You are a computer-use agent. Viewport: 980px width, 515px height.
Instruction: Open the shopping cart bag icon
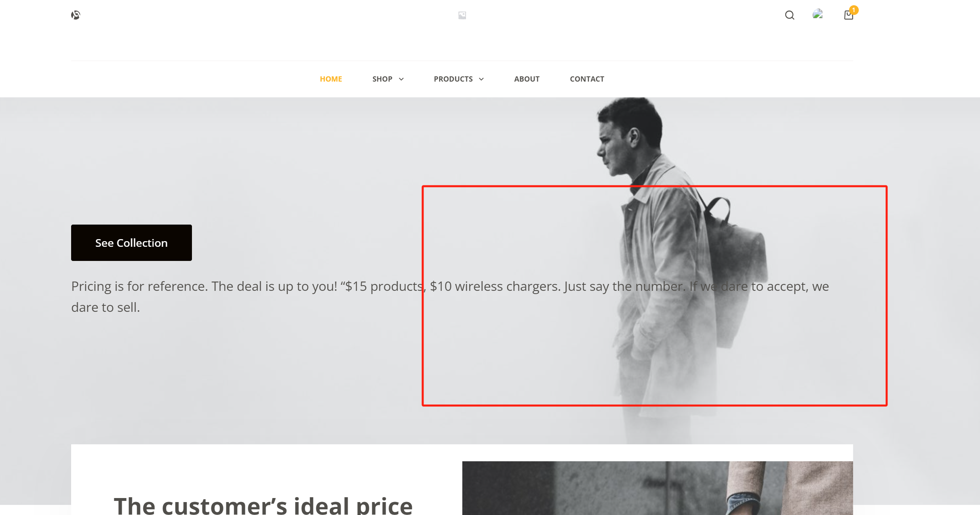tap(848, 15)
